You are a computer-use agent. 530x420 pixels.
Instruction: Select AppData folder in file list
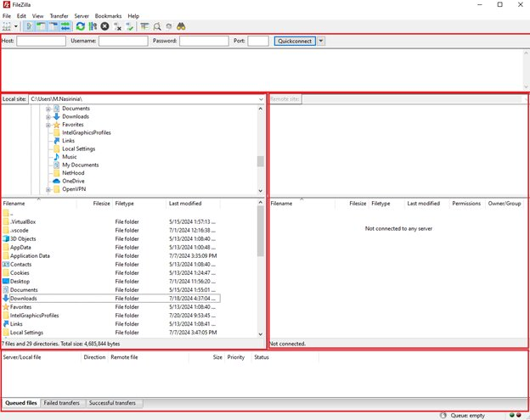pos(20,248)
